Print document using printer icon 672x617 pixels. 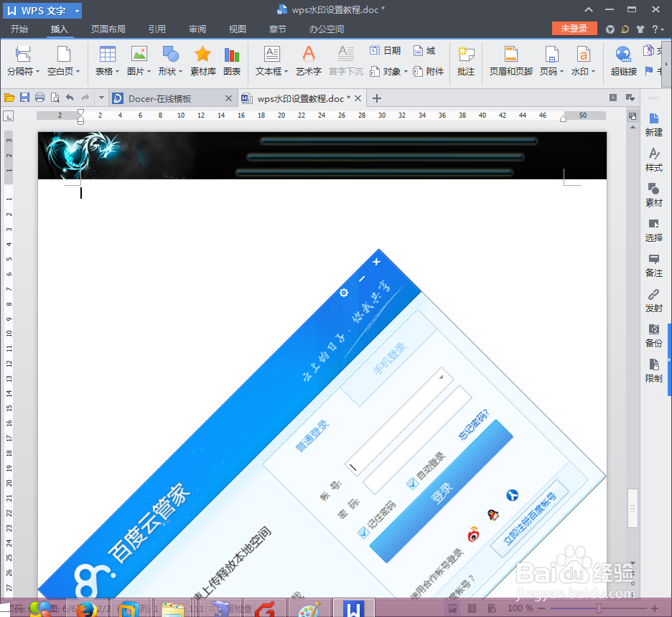tap(40, 98)
